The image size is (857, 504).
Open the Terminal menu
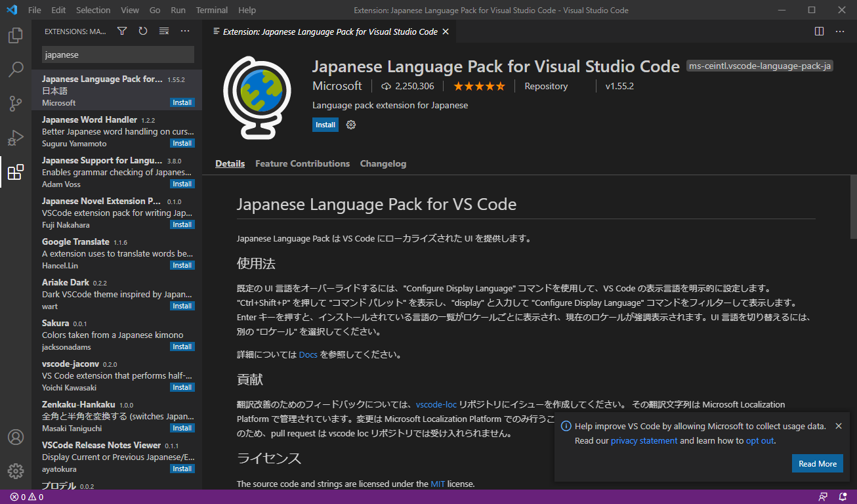tap(212, 10)
